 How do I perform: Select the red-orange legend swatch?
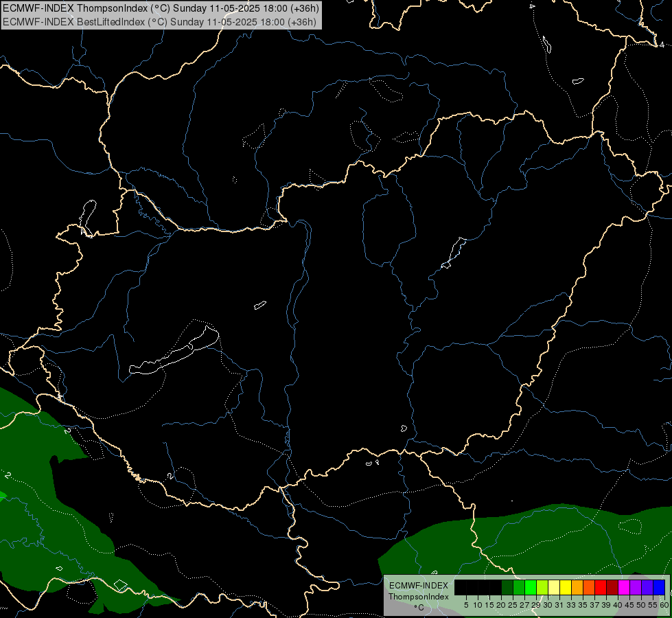pyautogui.click(x=589, y=587)
